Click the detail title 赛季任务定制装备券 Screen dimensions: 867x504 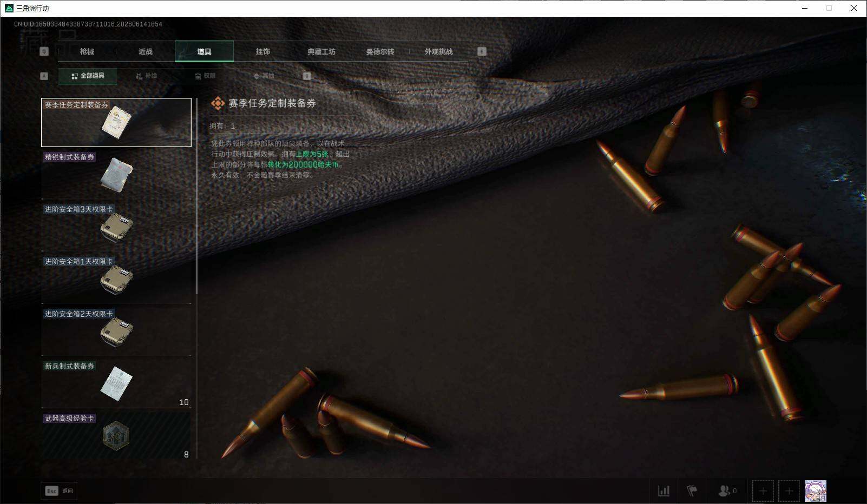[272, 103]
